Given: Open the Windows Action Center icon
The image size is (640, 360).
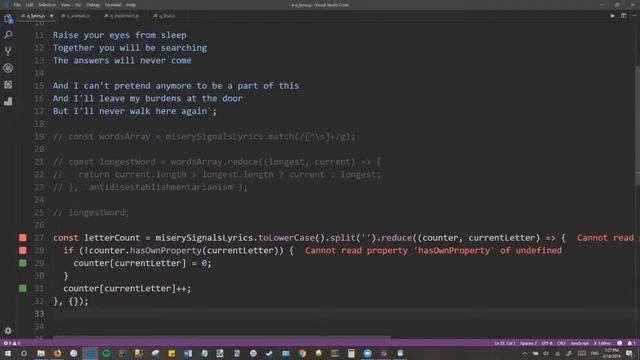Looking at the screenshot, I should pos(629,353).
